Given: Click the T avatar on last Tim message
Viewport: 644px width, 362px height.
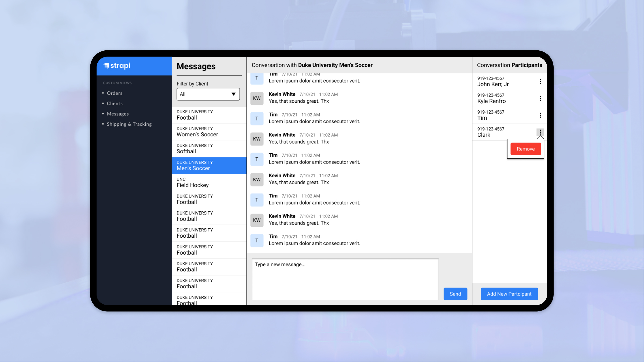Looking at the screenshot, I should (x=257, y=240).
